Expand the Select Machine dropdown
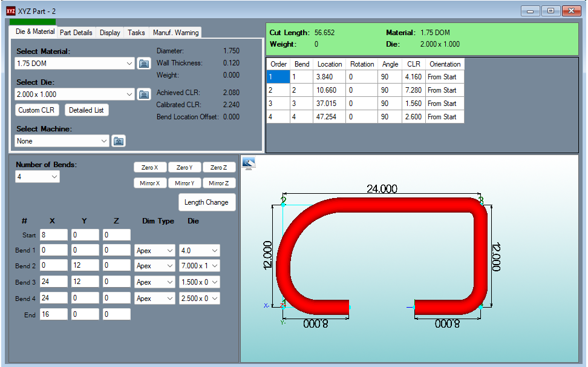 pos(104,141)
